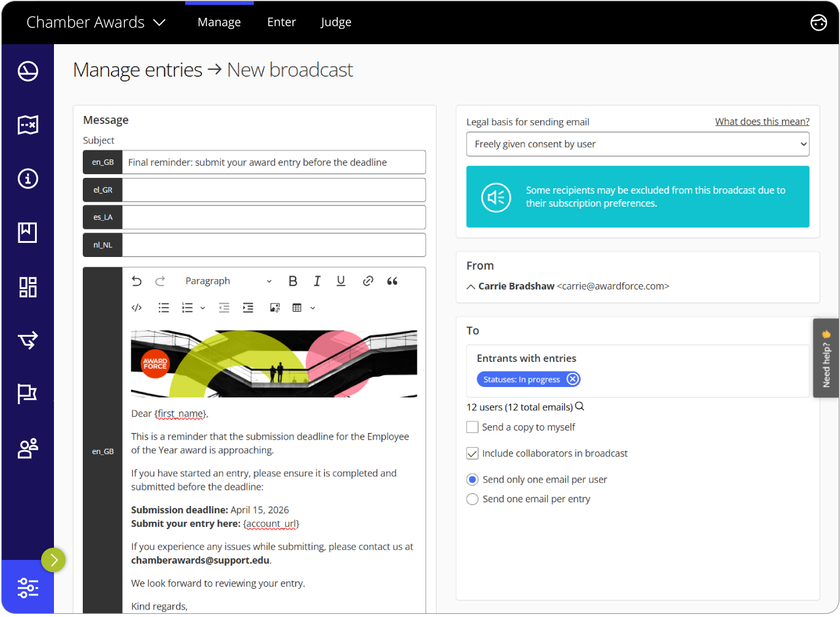840x617 pixels.
Task: Click the blockquote icon in editor
Action: (392, 281)
